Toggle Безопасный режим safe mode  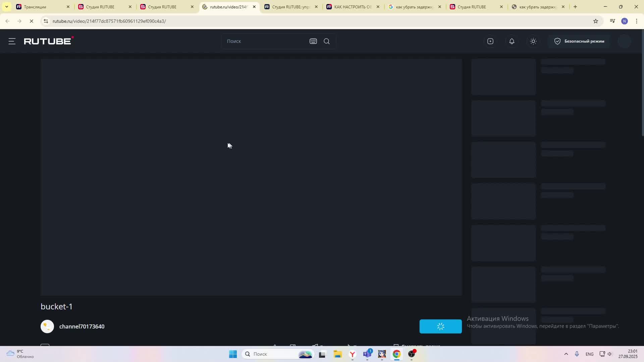(x=579, y=41)
